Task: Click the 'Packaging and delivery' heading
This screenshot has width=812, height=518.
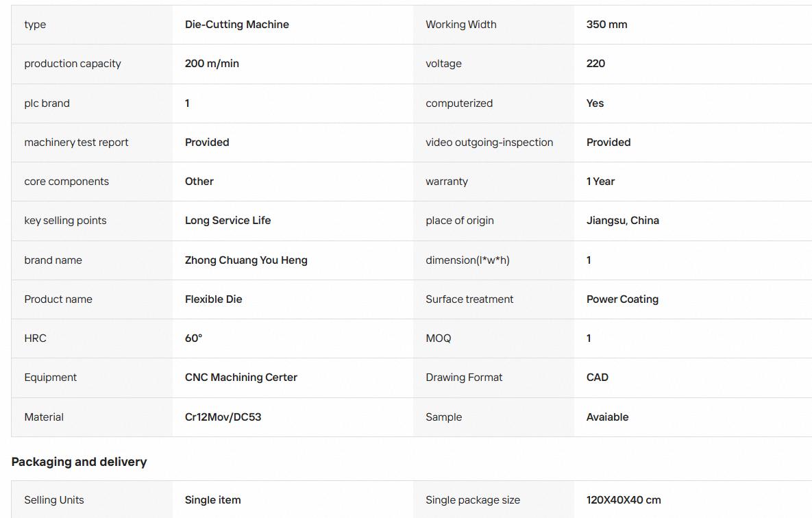Action: tap(79, 462)
